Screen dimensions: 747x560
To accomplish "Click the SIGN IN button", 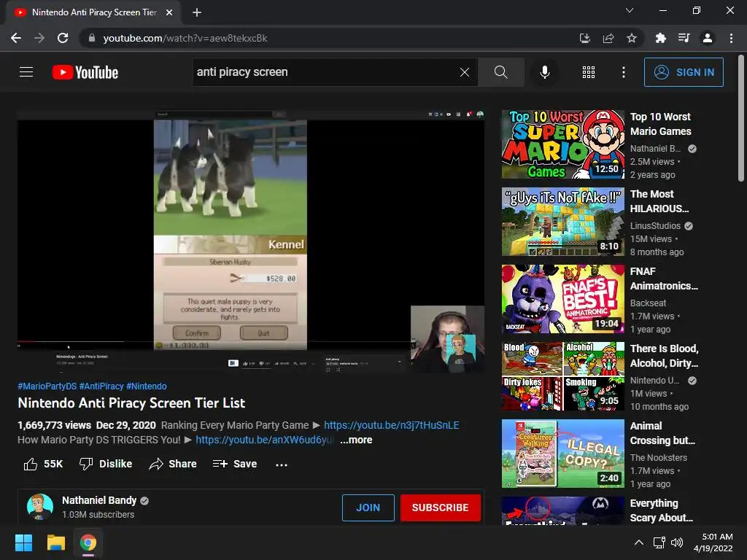I will tap(684, 72).
